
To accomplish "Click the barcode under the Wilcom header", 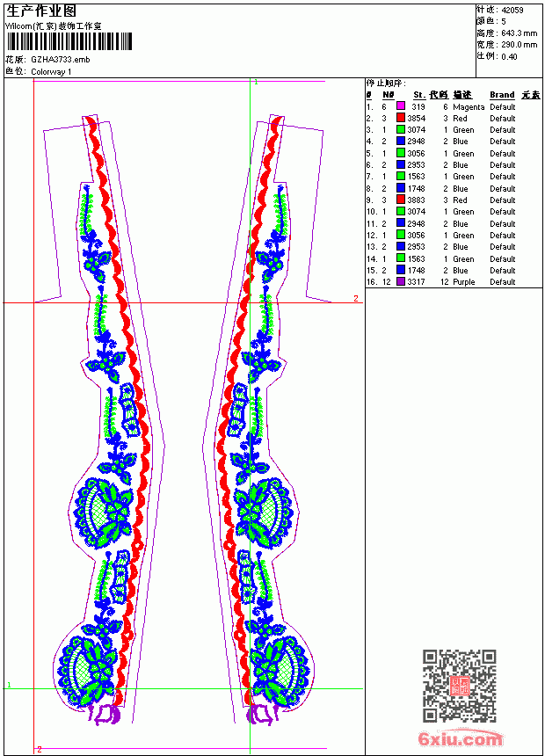I will point(69,41).
